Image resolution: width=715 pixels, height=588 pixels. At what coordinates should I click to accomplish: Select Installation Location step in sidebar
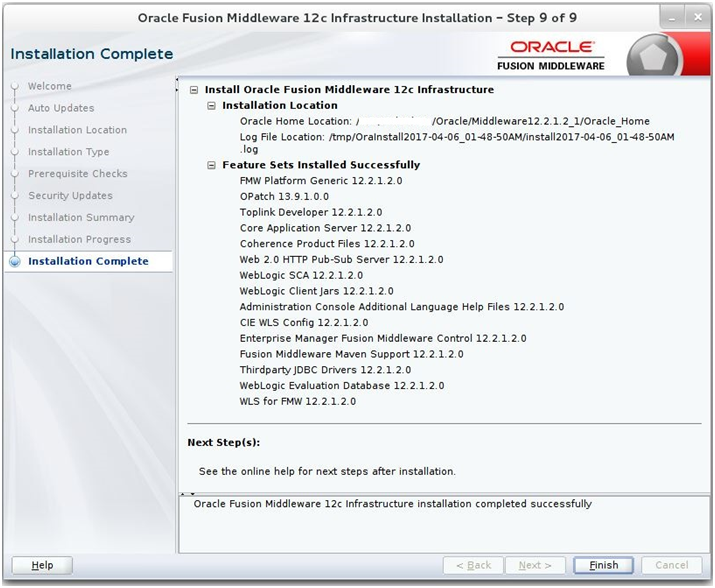pos(78,130)
